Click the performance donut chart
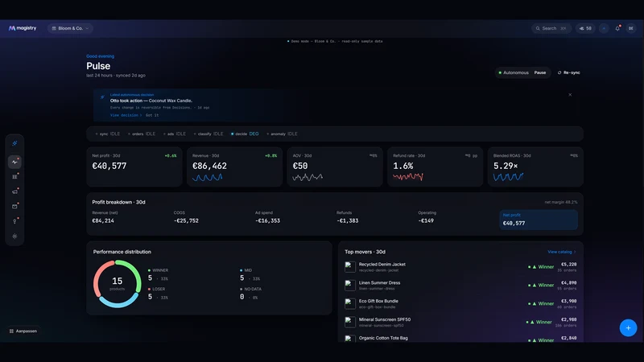This screenshot has width=644, height=362. (x=118, y=284)
